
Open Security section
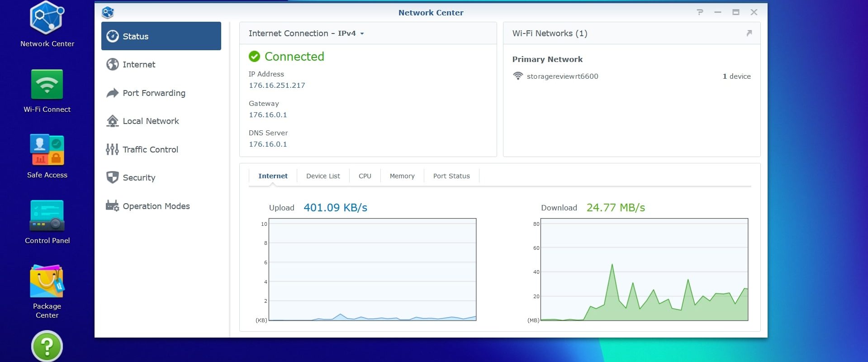pos(161,177)
